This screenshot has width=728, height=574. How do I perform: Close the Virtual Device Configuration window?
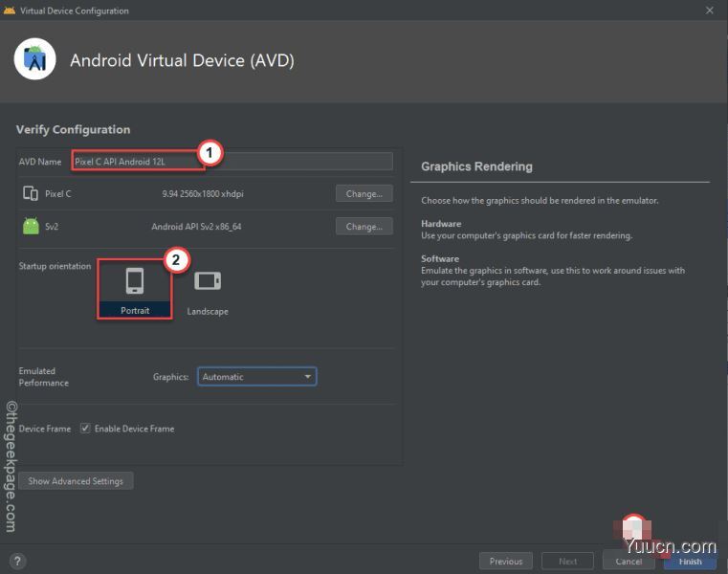710,11
